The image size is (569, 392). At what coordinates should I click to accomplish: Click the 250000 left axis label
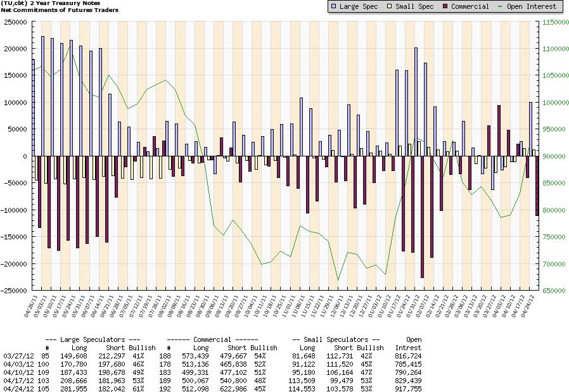point(16,22)
